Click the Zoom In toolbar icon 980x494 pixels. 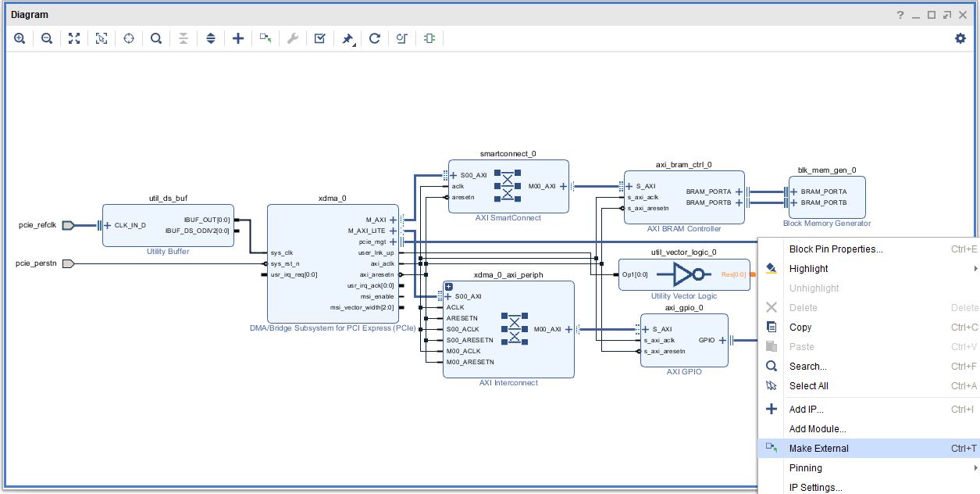pyautogui.click(x=20, y=38)
